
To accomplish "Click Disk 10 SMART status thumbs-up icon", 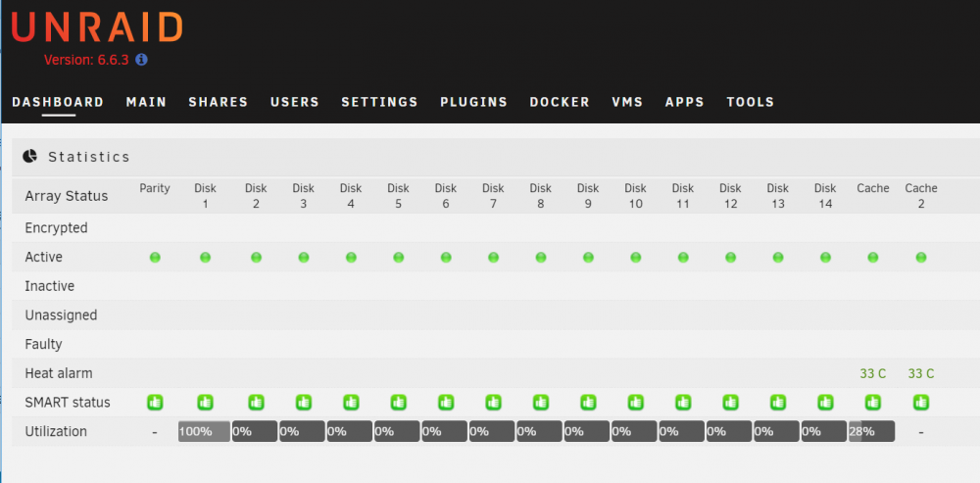I will point(636,403).
